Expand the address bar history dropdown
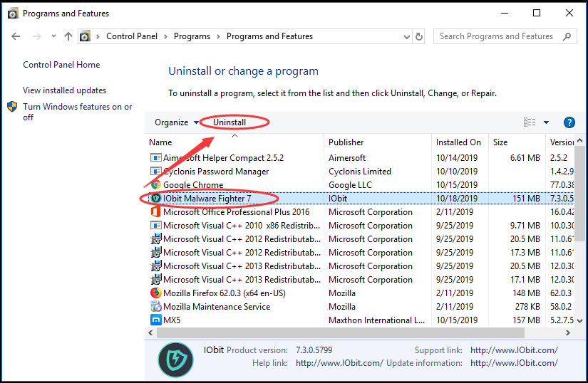This screenshot has height=383, width=588. [406, 37]
